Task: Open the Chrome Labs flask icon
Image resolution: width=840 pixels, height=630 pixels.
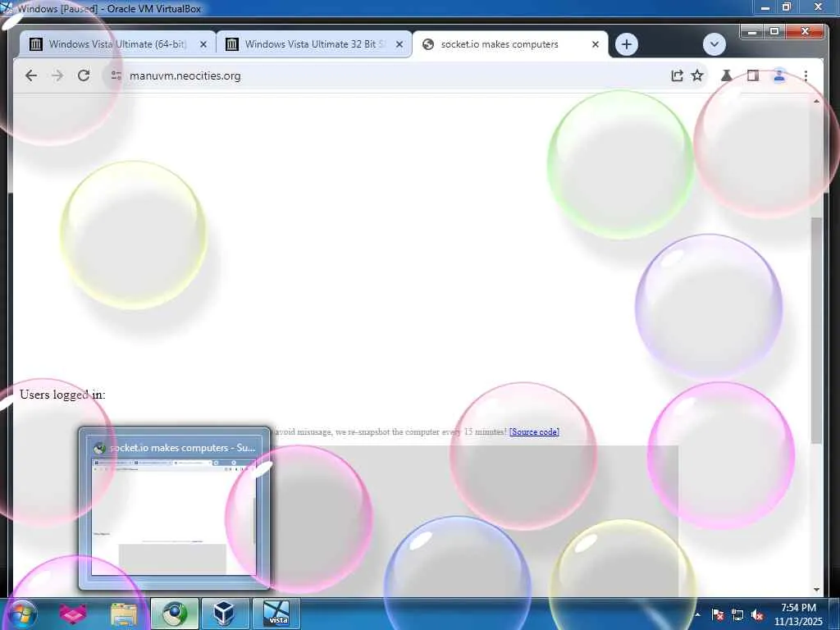Action: [x=727, y=75]
